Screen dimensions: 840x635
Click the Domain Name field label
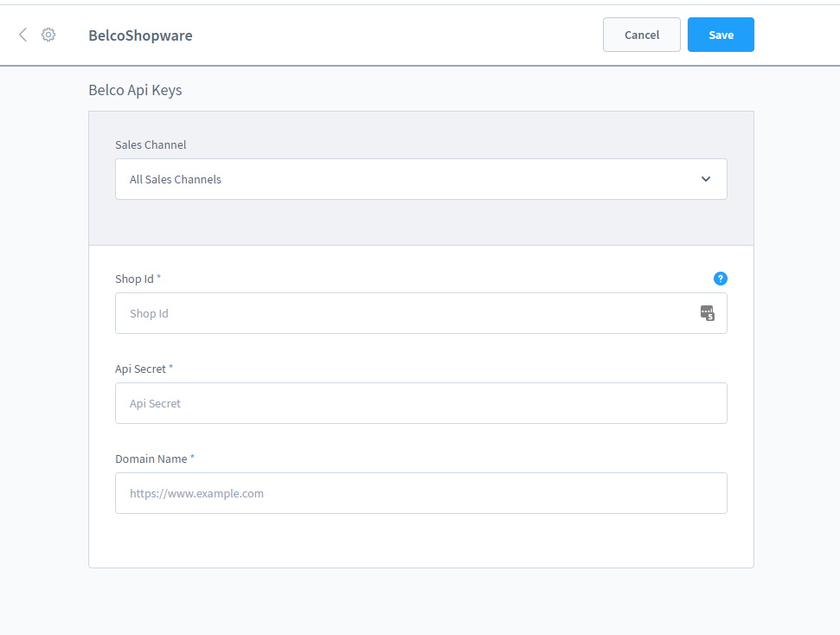151,459
